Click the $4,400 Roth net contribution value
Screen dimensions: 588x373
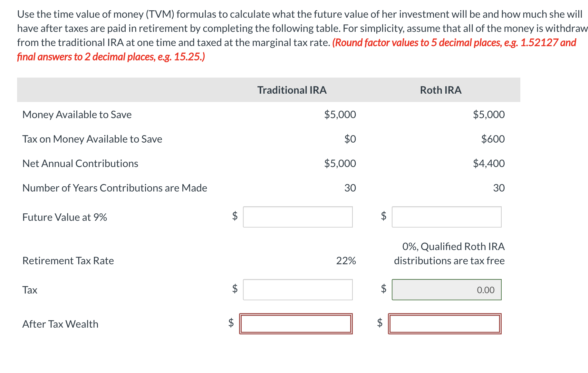[488, 163]
